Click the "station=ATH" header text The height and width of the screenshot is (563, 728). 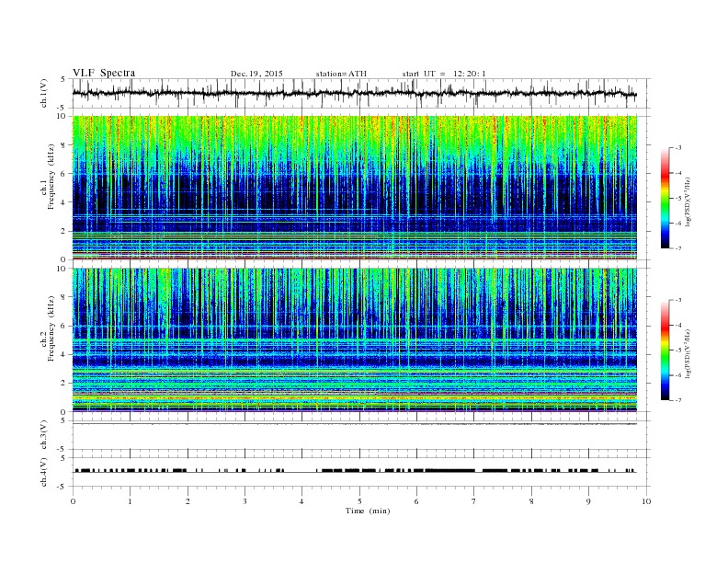[341, 74]
